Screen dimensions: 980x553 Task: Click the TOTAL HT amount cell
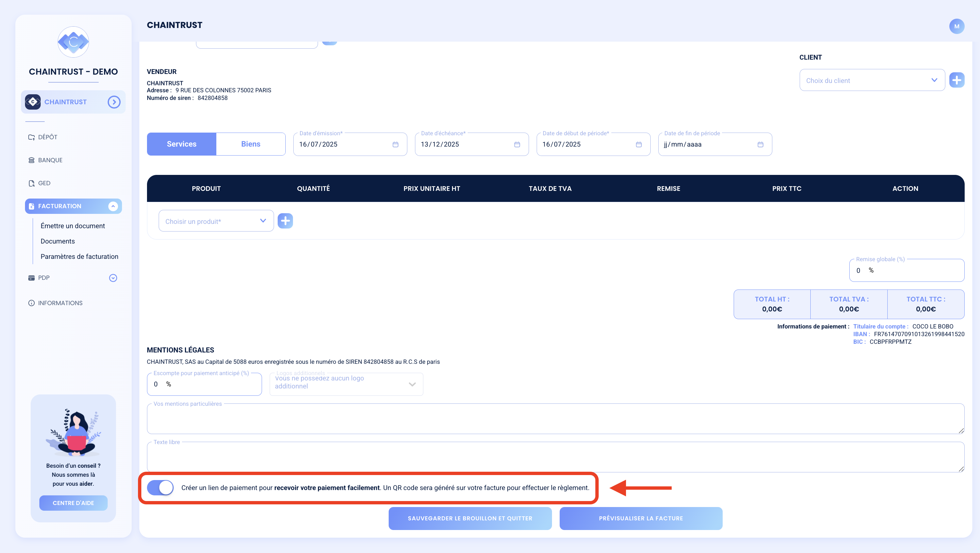(772, 304)
